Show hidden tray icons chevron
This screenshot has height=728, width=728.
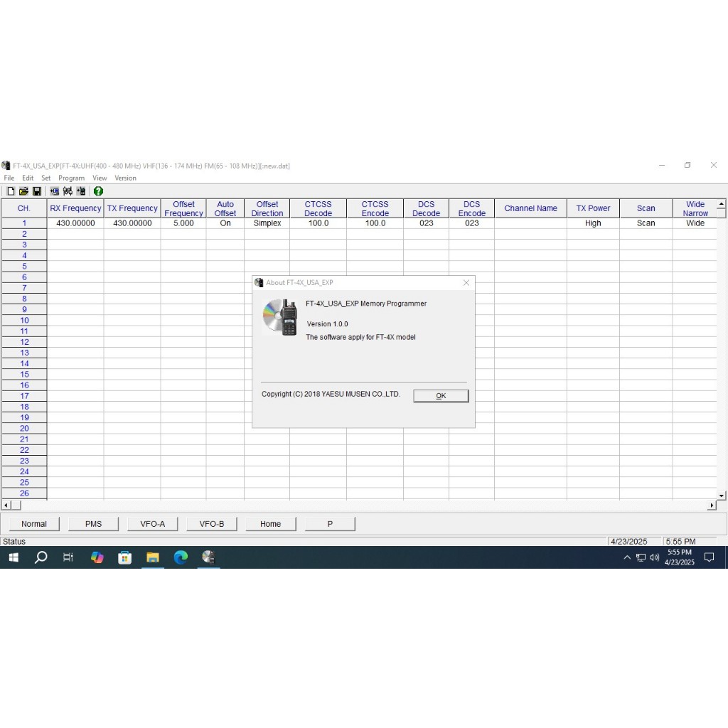click(x=627, y=557)
